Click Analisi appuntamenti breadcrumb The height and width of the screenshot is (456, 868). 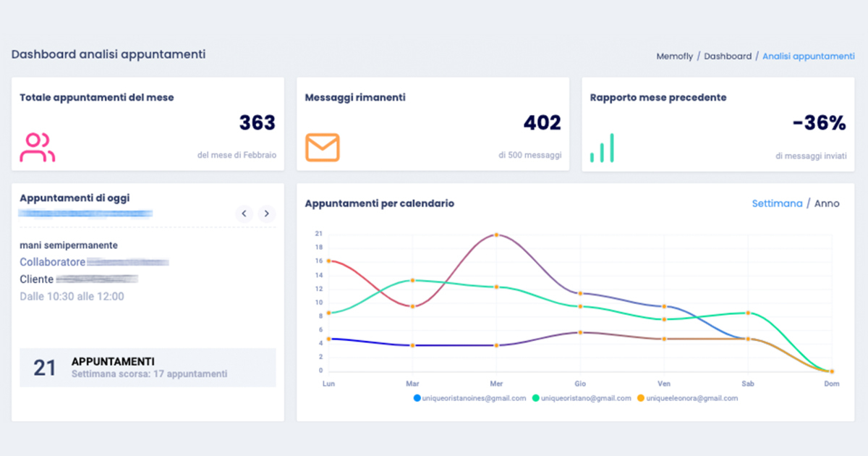pos(808,56)
